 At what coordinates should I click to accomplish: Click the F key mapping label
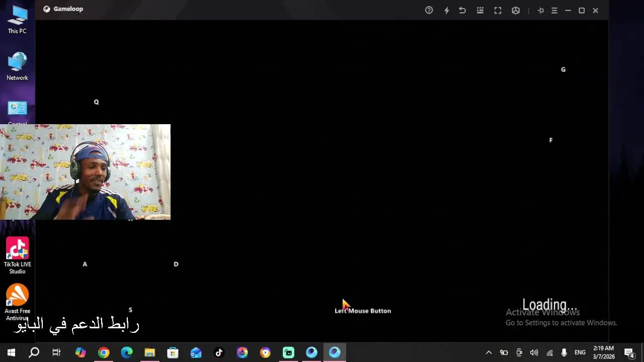point(550,140)
